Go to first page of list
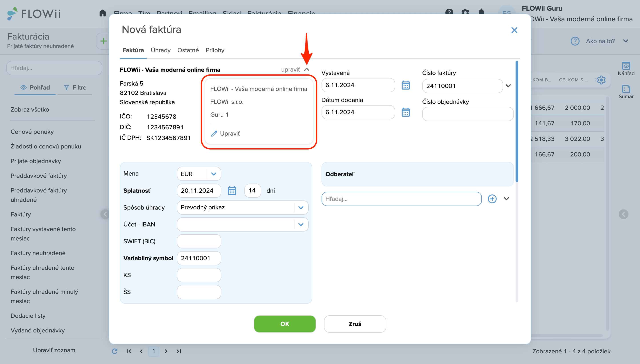 (x=129, y=351)
